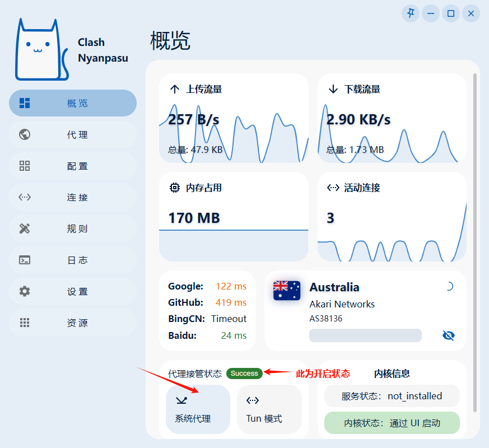Click the dashboard icon beside 概览
Screen dimensions: 489x448
coord(25,103)
